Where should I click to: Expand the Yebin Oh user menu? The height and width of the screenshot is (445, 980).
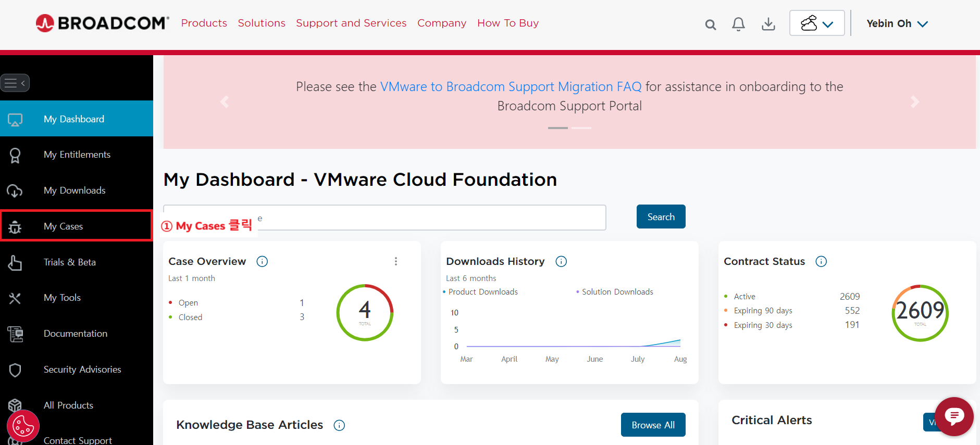point(897,24)
